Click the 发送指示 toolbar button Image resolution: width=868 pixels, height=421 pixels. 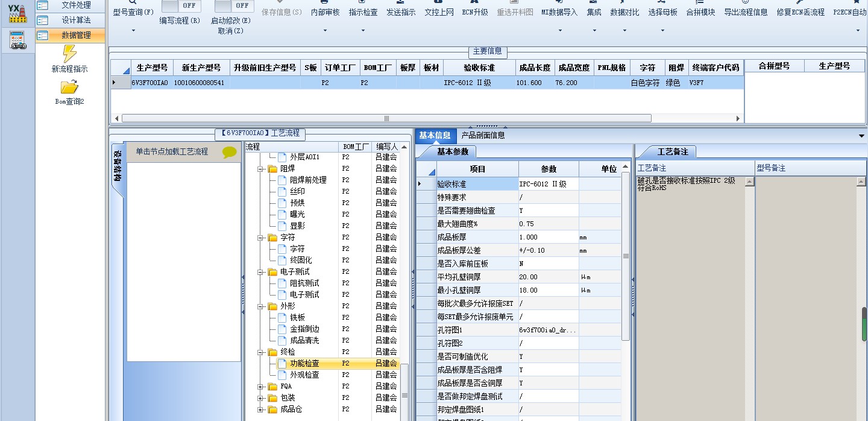click(x=401, y=12)
